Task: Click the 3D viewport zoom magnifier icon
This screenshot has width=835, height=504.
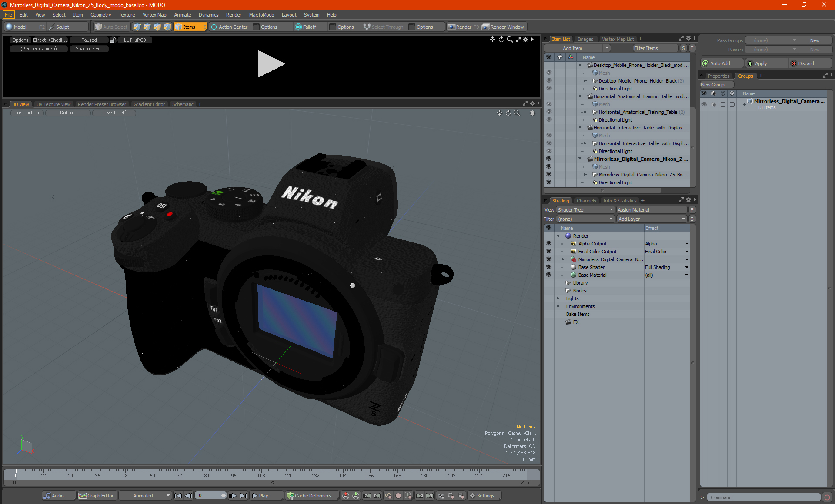Action: coord(517,113)
